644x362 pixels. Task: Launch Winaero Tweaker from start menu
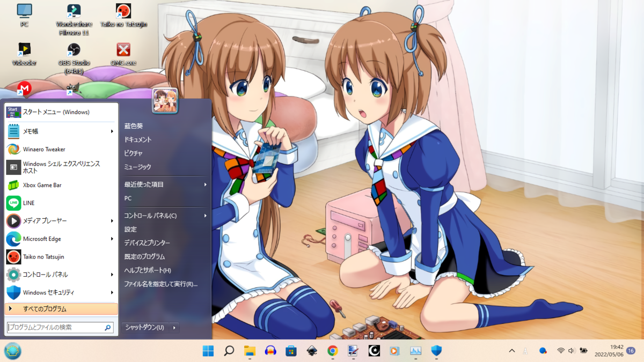click(x=61, y=149)
